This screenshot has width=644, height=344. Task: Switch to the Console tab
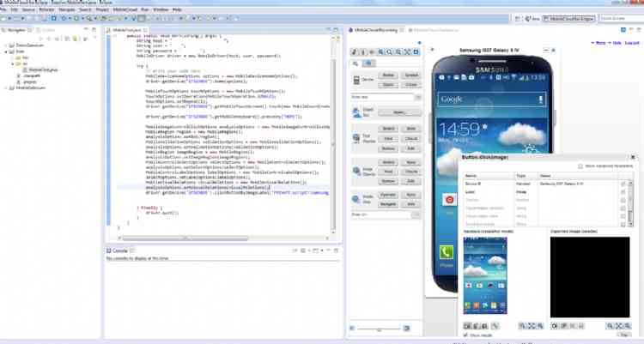point(119,250)
